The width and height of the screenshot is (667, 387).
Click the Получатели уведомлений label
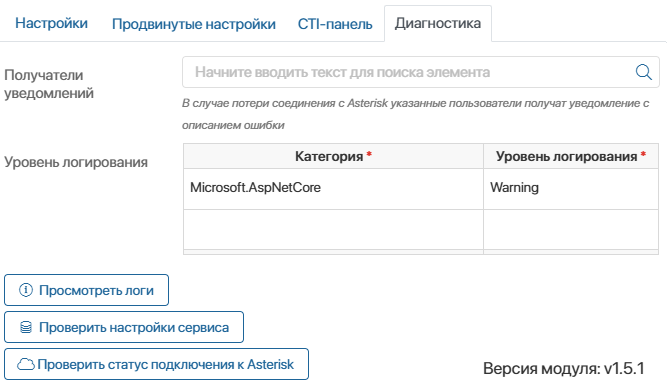49,84
